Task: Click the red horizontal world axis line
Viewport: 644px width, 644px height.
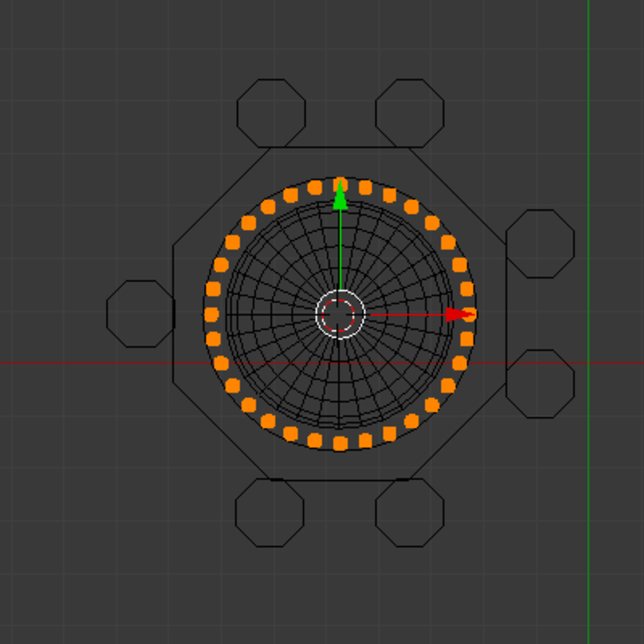Action: (80, 363)
